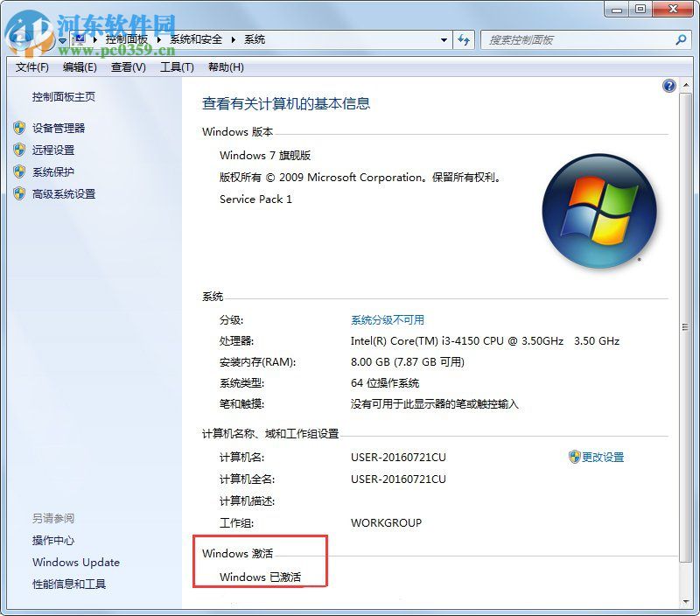Open Windows Update from 另请参阅
This screenshot has width=700, height=616.
[x=75, y=563]
